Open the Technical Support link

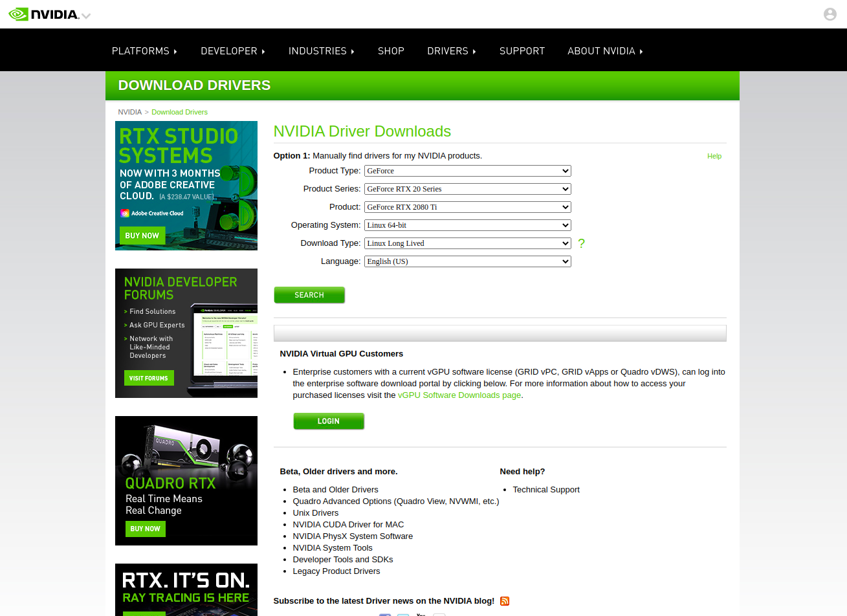coord(546,490)
